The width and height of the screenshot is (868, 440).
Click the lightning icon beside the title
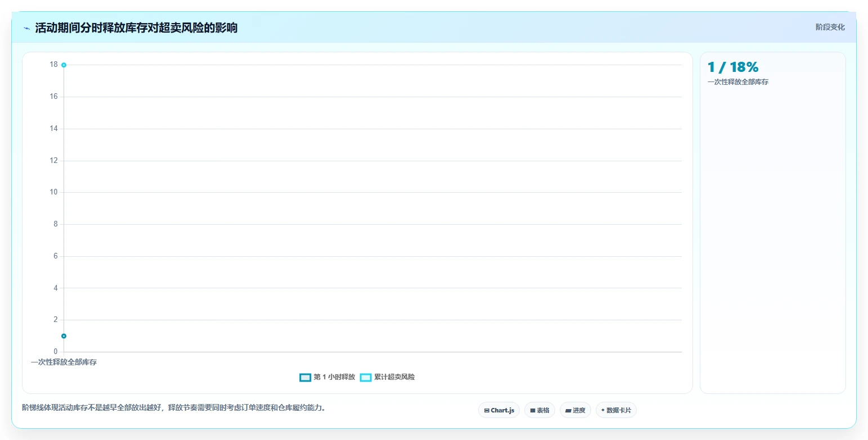click(26, 28)
